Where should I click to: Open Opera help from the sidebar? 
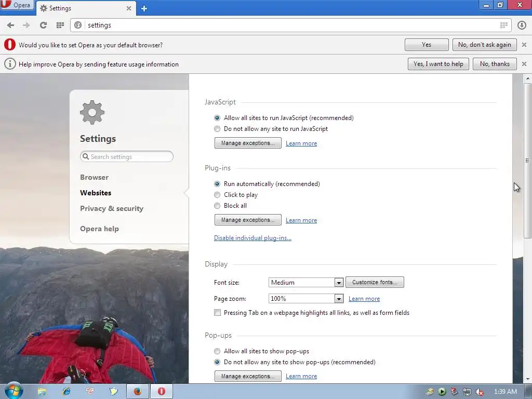point(99,229)
